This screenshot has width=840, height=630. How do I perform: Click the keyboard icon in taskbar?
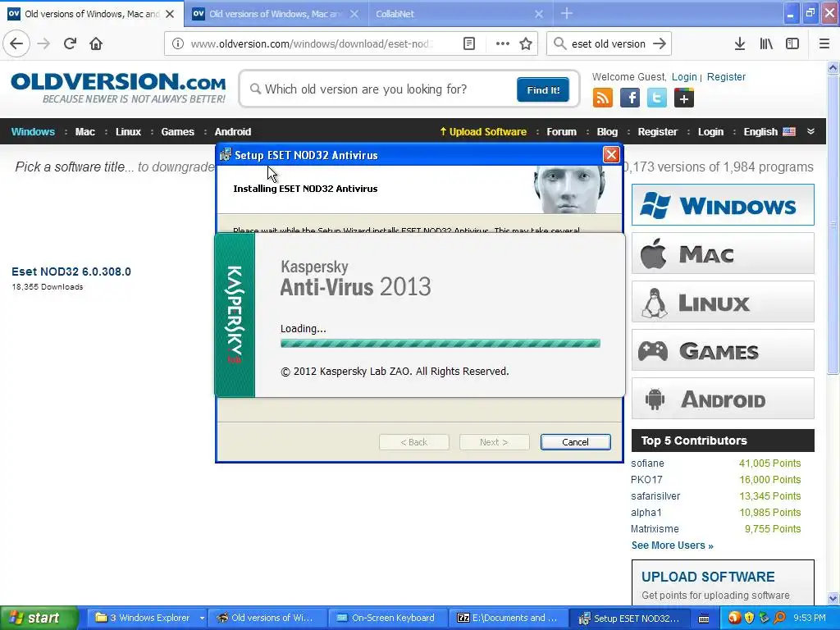coord(704,619)
